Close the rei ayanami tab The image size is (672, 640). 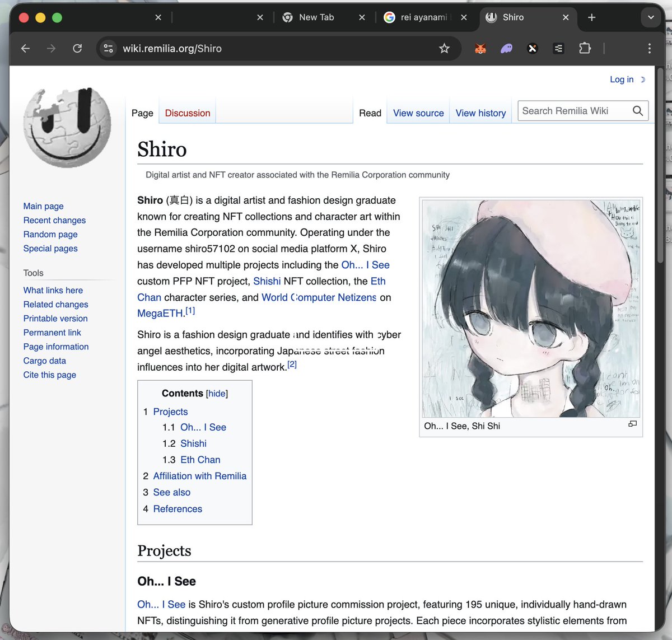(x=464, y=17)
